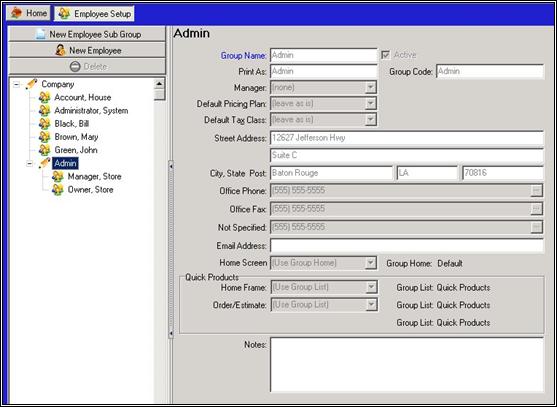Expand the Home Screen dropdown
The image size is (557, 407).
coord(371,263)
